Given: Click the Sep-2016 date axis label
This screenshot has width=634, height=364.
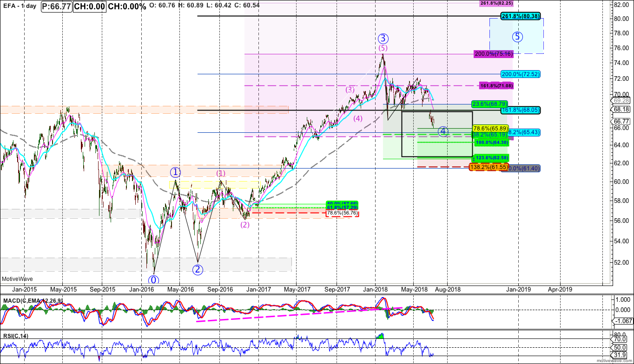Looking at the screenshot, I should [219, 289].
